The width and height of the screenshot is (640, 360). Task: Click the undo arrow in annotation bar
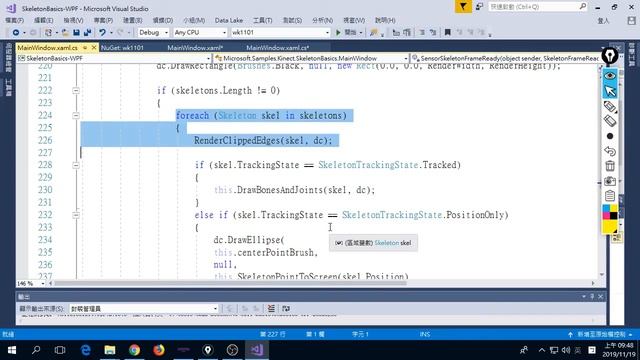pyautogui.click(x=610, y=151)
